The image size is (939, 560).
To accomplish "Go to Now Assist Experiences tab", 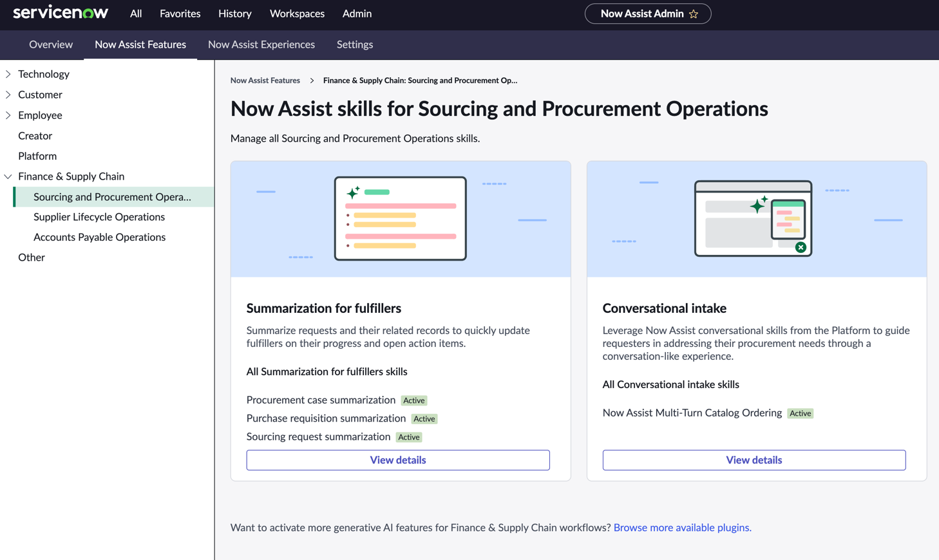I will tap(261, 44).
